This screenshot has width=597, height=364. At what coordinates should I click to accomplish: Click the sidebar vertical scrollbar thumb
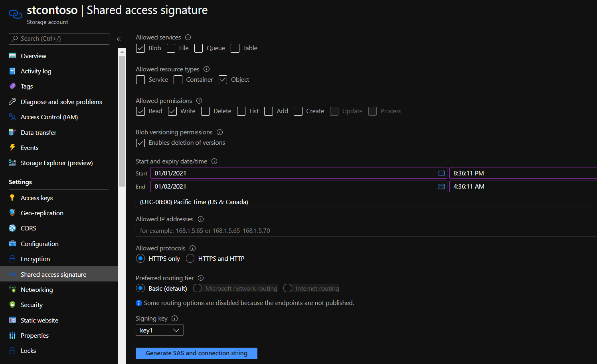coord(122,121)
